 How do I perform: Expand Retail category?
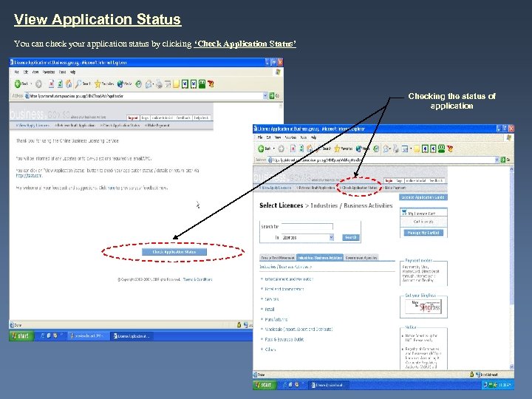270,310
